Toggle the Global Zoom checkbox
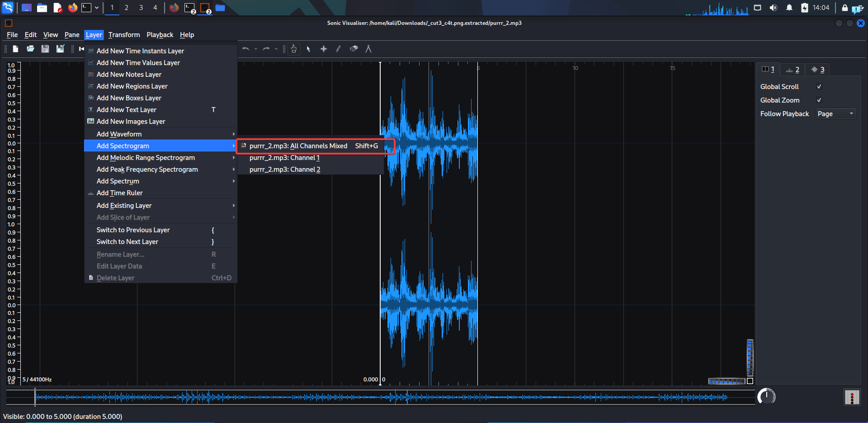Screen dimensions: 868x423 (x=819, y=100)
